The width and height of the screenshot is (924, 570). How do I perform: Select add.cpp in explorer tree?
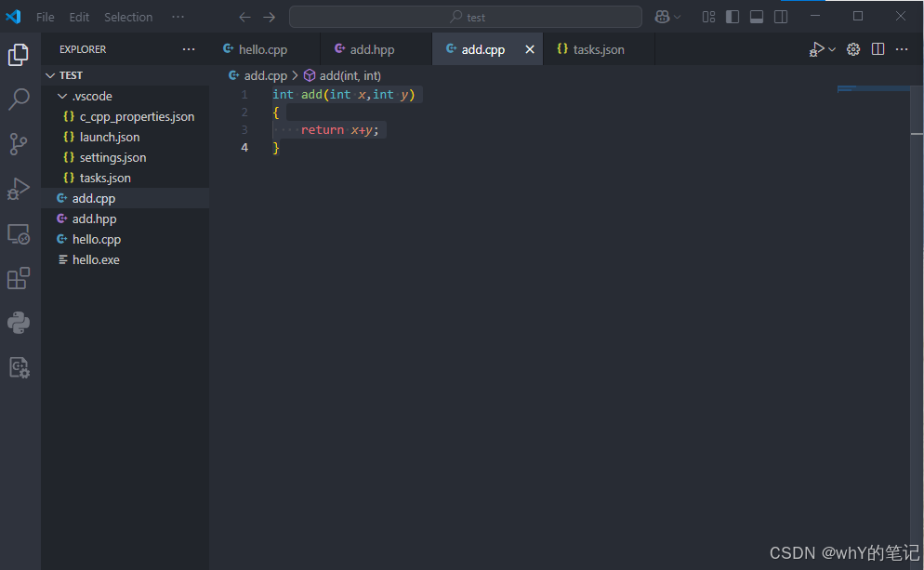[125, 199]
